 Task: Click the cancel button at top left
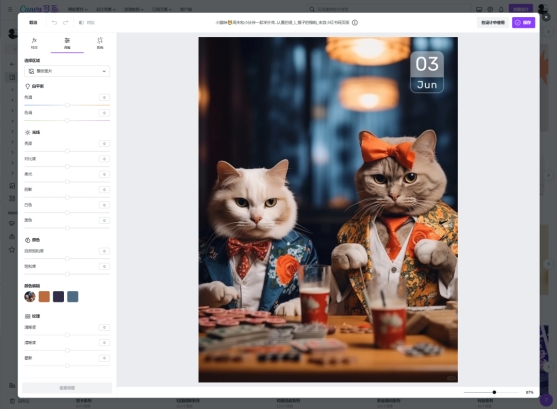click(x=33, y=23)
